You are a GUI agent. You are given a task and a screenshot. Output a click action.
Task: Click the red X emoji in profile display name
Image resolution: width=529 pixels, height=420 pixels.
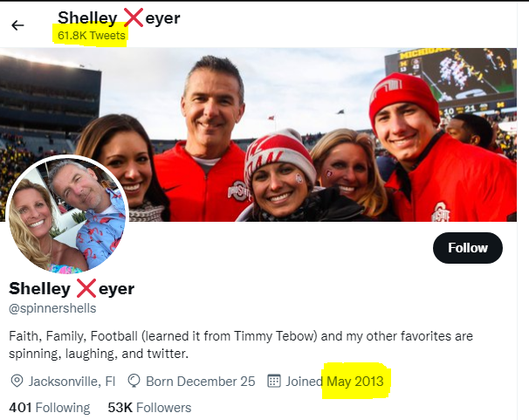[86, 288]
